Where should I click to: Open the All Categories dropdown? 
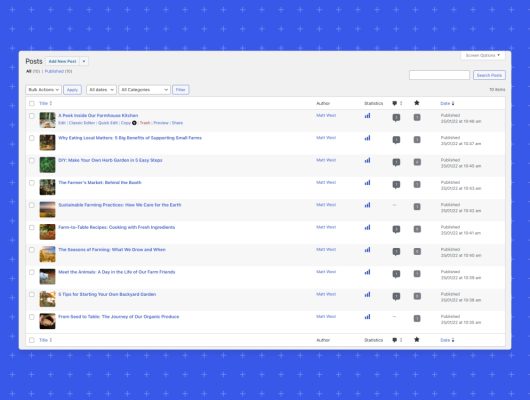[144, 90]
